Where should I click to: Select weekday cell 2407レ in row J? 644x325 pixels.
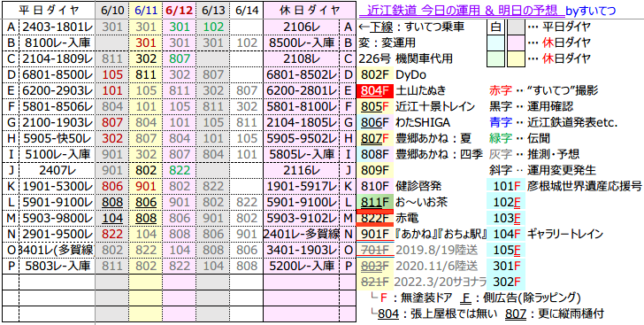pyautogui.click(x=57, y=170)
